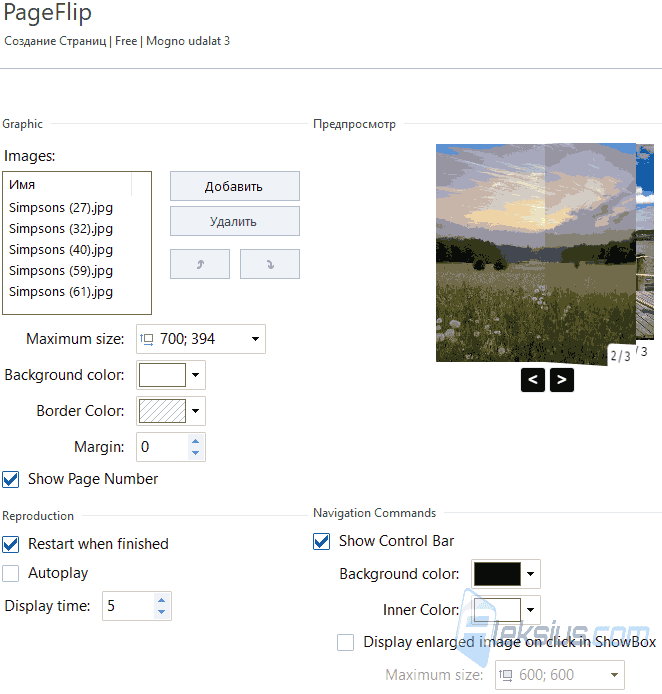Select Simpsons (59).jpg in images list

[x=61, y=271]
